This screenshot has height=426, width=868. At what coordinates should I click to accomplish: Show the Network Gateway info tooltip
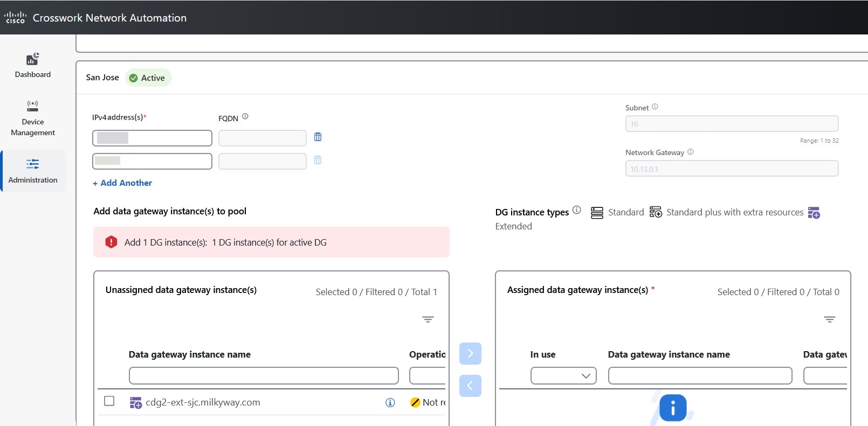(691, 152)
